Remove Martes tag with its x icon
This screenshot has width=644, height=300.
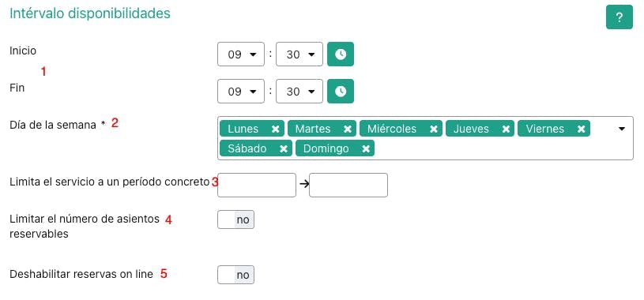point(348,129)
